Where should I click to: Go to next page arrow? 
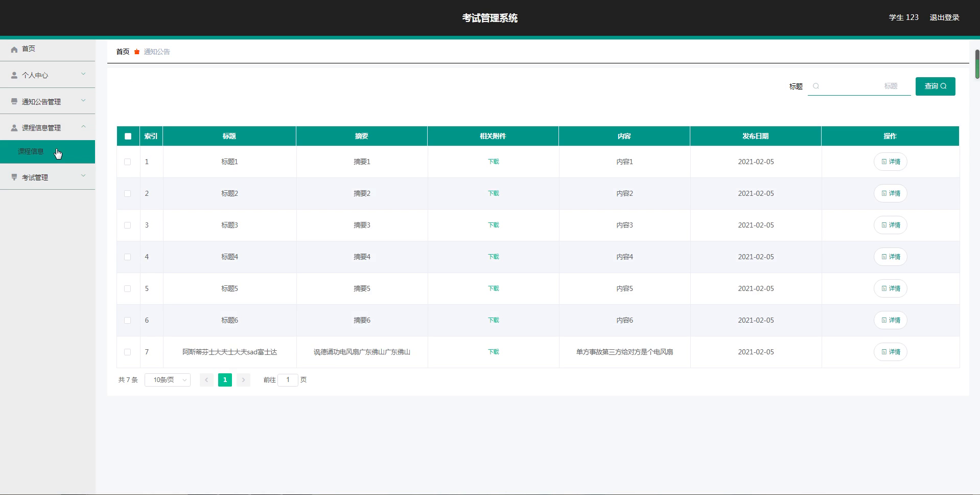pos(243,380)
